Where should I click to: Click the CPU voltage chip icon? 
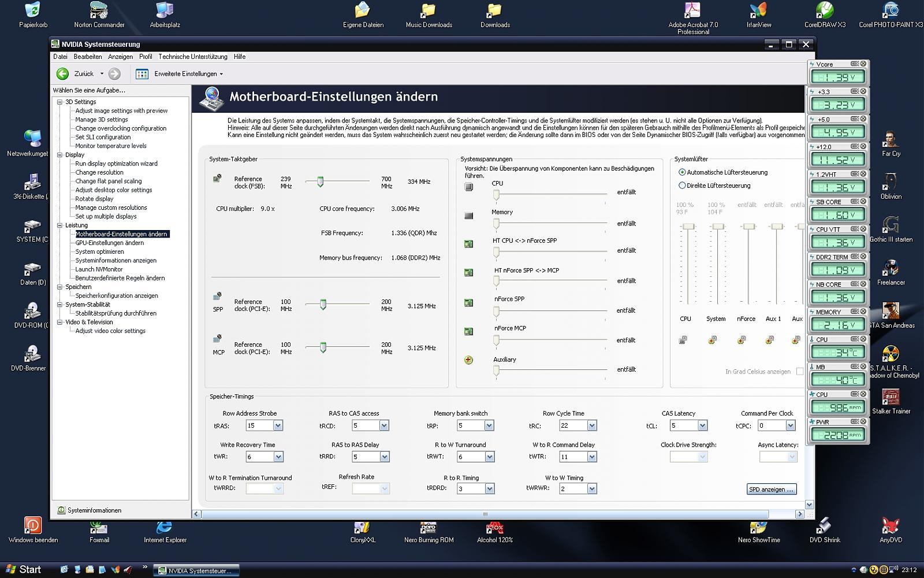point(469,187)
